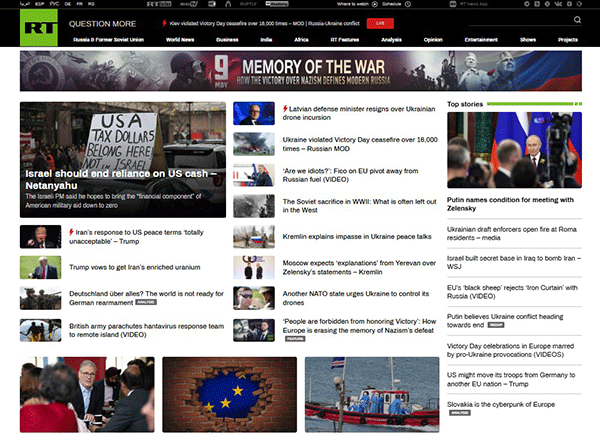The width and height of the screenshot is (600, 435).
Task: Open Memory of the War banner
Action: pyautogui.click(x=301, y=71)
